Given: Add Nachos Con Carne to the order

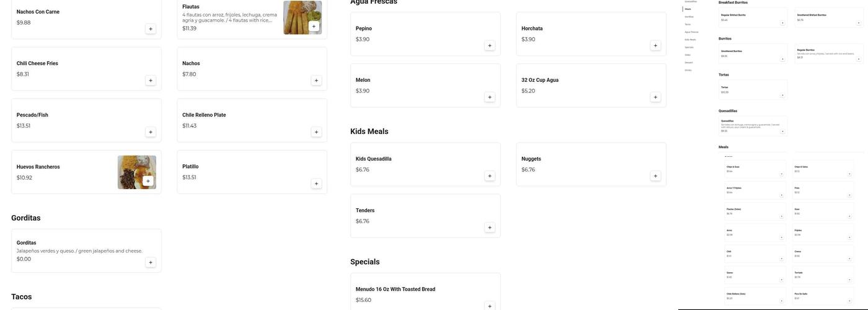Looking at the screenshot, I should [151, 29].
